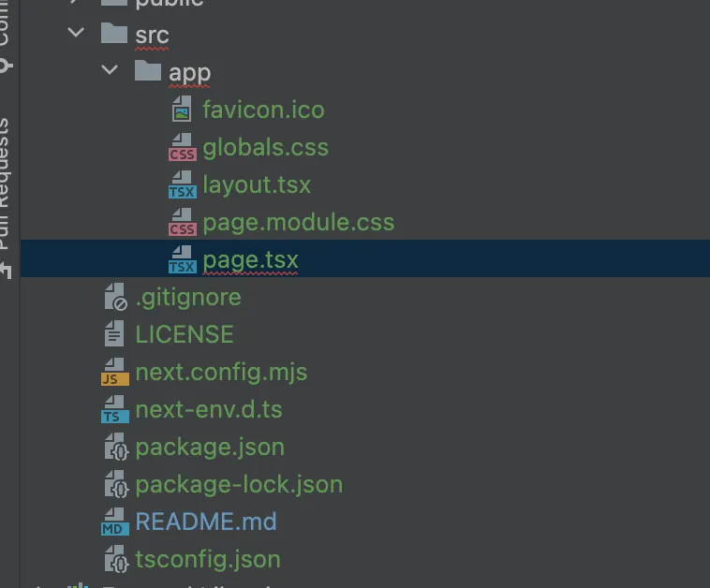The height and width of the screenshot is (588, 710).
Task: Select the app folder
Action: click(189, 73)
